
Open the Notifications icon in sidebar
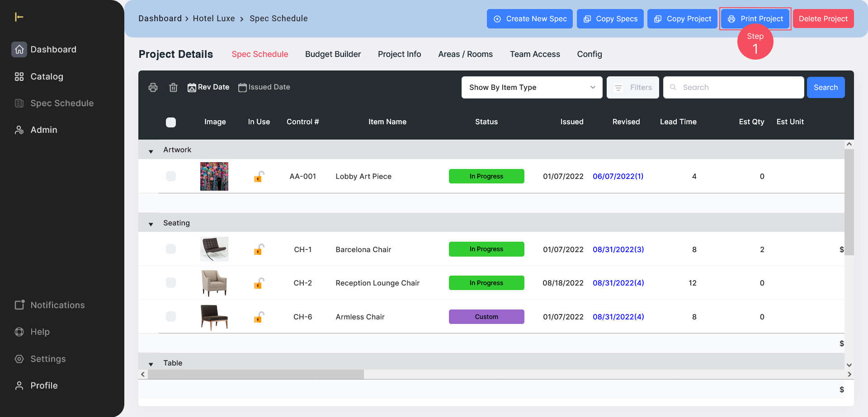point(19,305)
